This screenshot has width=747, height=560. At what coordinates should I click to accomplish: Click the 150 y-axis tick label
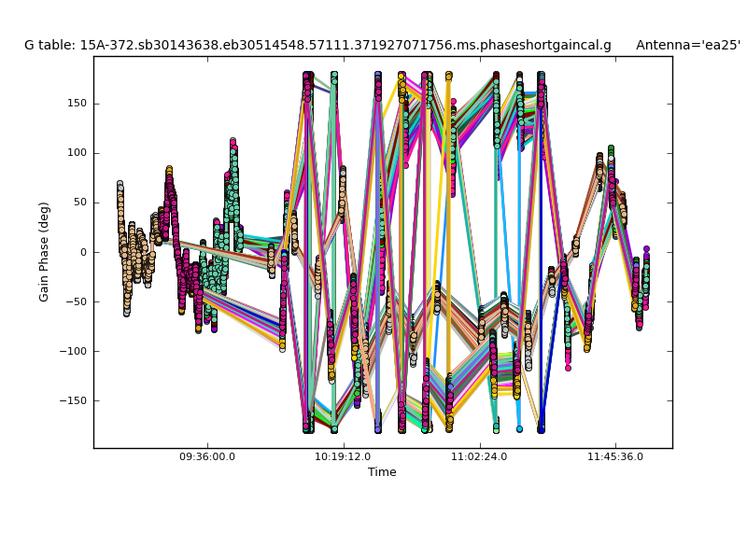pos(77,104)
